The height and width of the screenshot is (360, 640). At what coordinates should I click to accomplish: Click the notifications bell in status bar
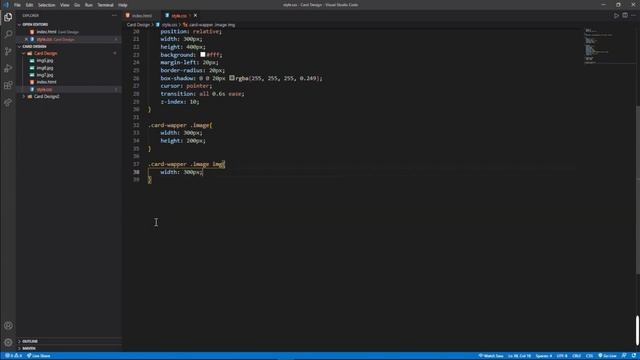[633, 356]
